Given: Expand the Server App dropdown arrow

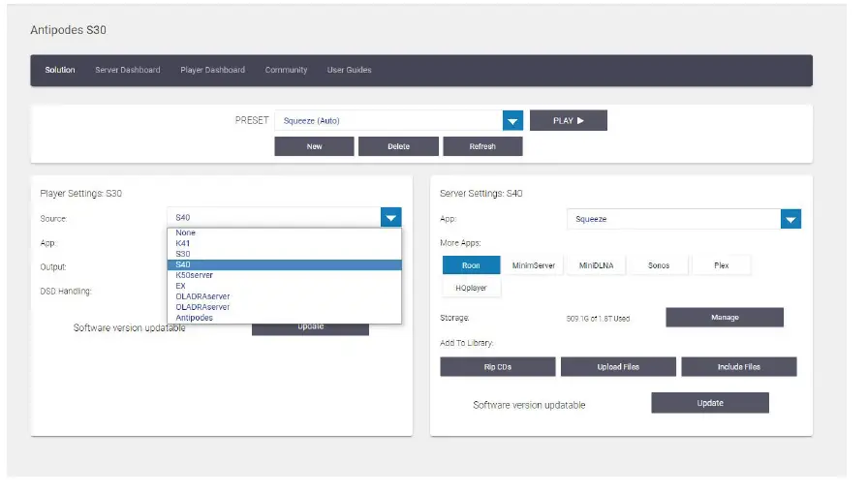Looking at the screenshot, I should point(790,219).
